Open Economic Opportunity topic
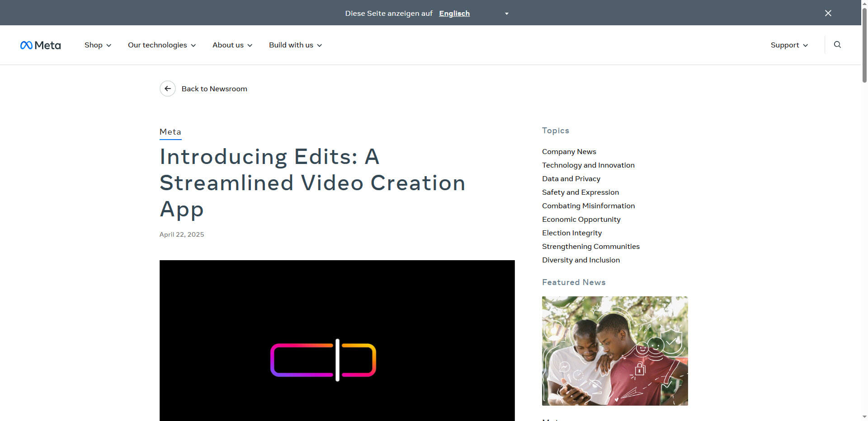Image resolution: width=868 pixels, height=421 pixels. pos(581,220)
